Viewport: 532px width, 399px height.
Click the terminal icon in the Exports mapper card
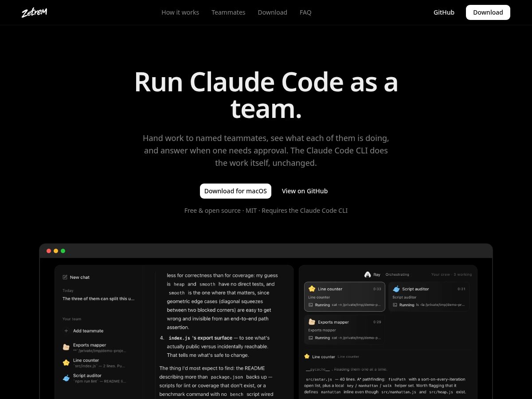click(311, 338)
